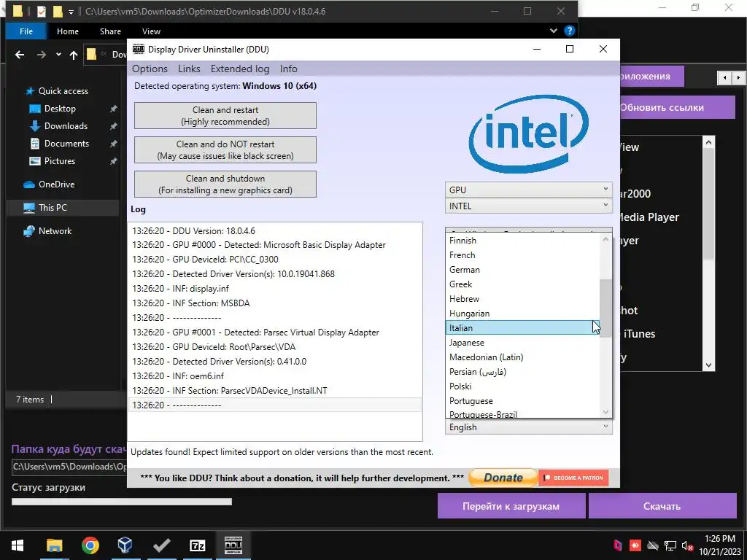The image size is (747, 560).
Task: Click the Become a Patron button
Action: coord(573,478)
